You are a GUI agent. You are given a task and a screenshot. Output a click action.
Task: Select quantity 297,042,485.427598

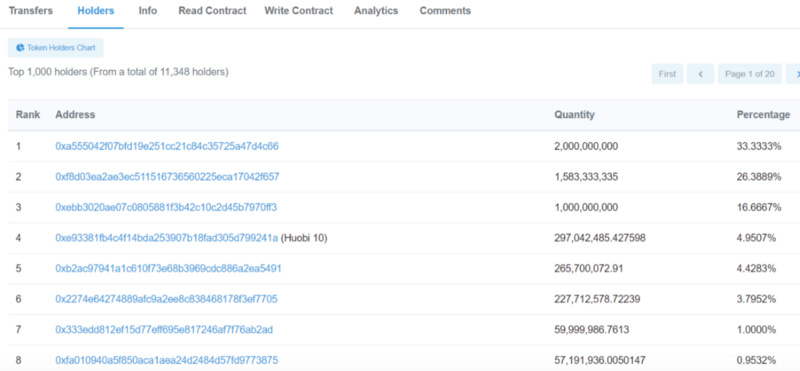coord(601,238)
